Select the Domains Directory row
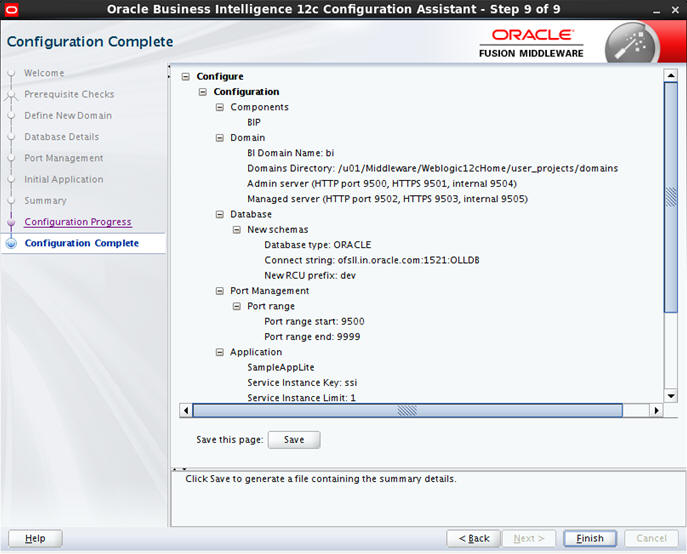 (432, 168)
